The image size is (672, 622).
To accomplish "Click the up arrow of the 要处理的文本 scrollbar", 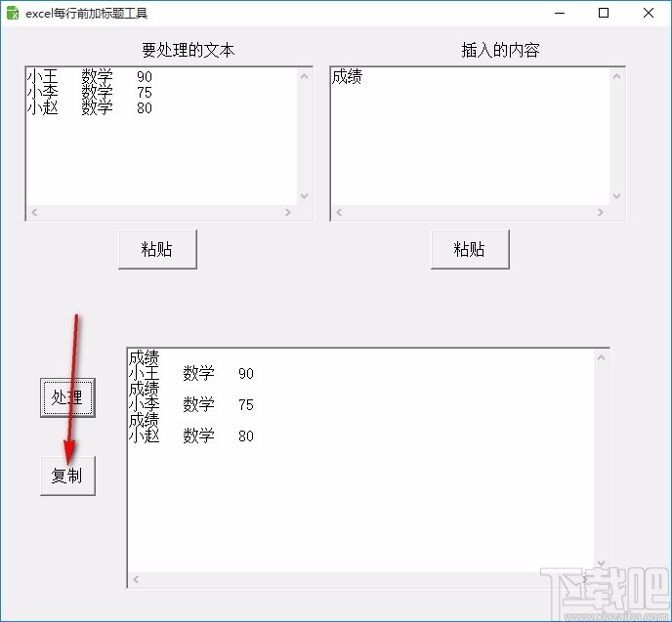I will tap(305, 77).
